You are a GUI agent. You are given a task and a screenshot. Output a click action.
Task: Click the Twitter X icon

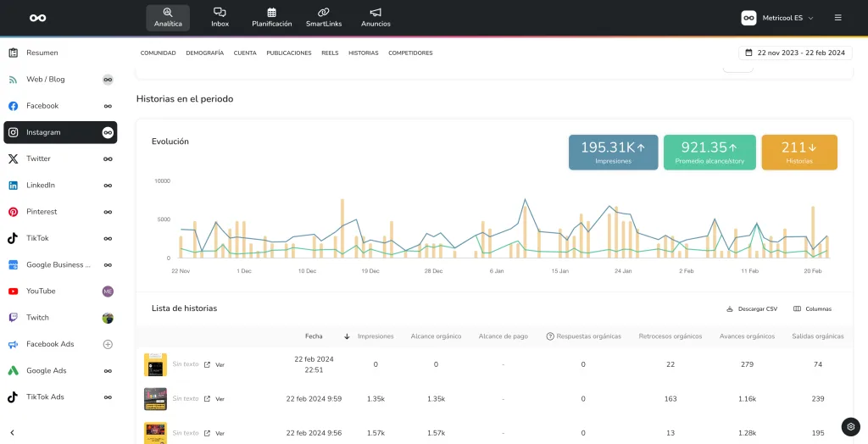(x=14, y=159)
